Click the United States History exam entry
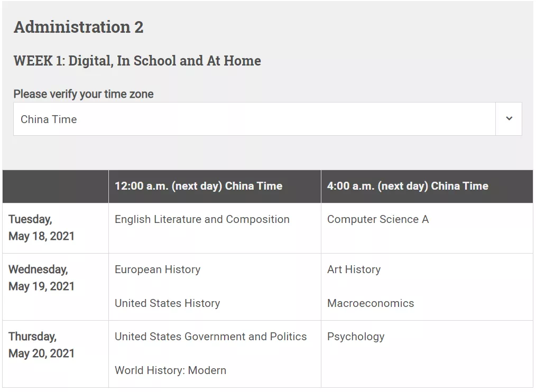536x392 pixels. (x=167, y=303)
